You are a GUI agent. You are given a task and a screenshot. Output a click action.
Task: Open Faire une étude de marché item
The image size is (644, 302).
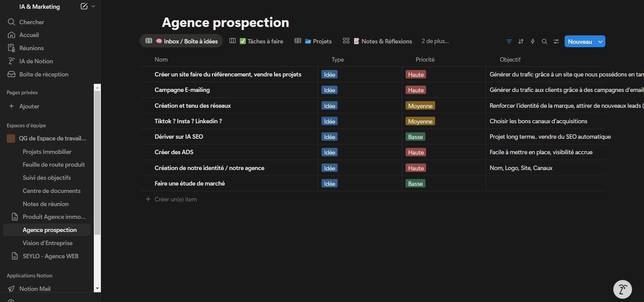click(x=190, y=183)
